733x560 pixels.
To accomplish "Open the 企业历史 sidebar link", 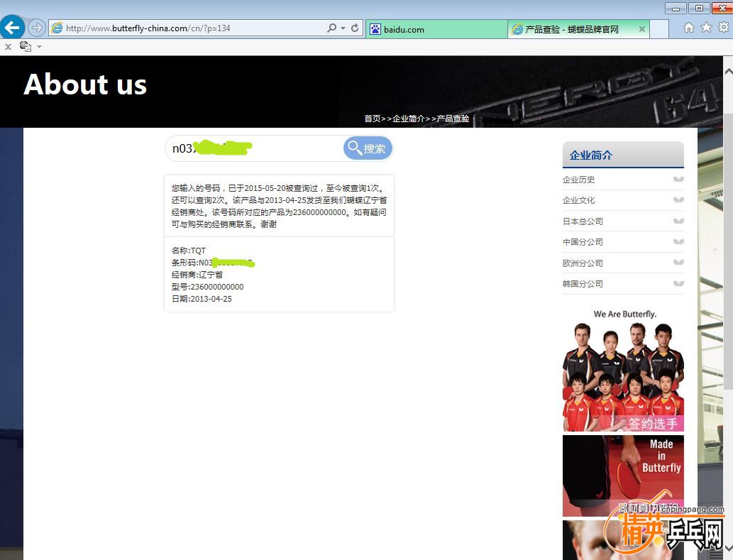I will [x=579, y=180].
